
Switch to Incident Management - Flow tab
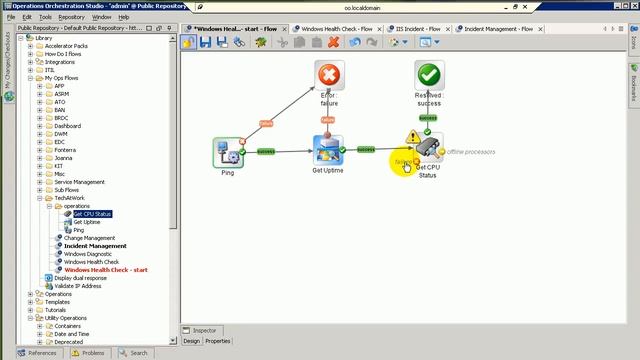point(498,29)
